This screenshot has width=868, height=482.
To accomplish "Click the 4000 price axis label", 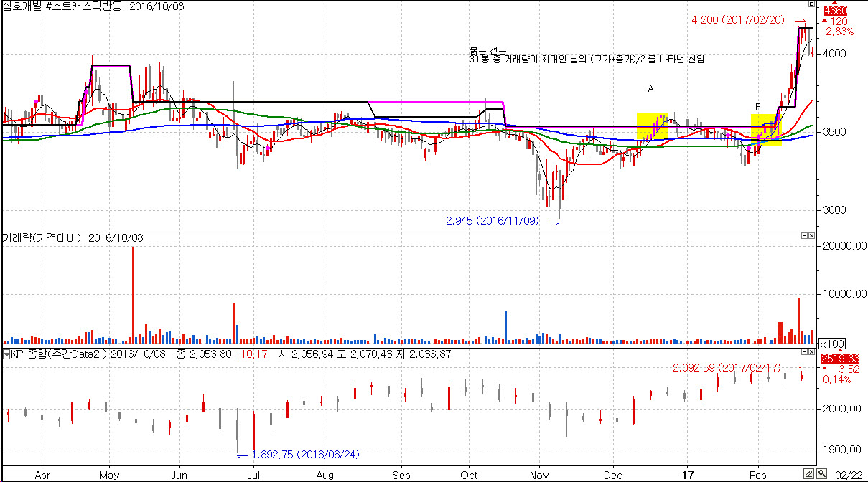I will (835, 54).
